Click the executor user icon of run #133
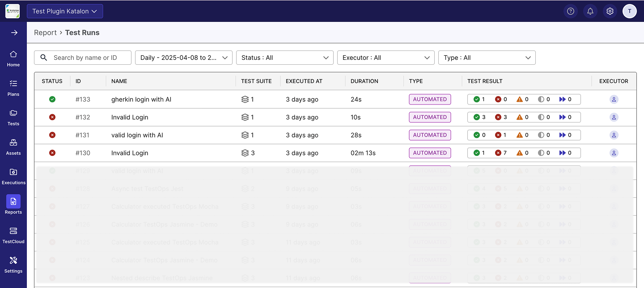The image size is (644, 288). point(614,99)
